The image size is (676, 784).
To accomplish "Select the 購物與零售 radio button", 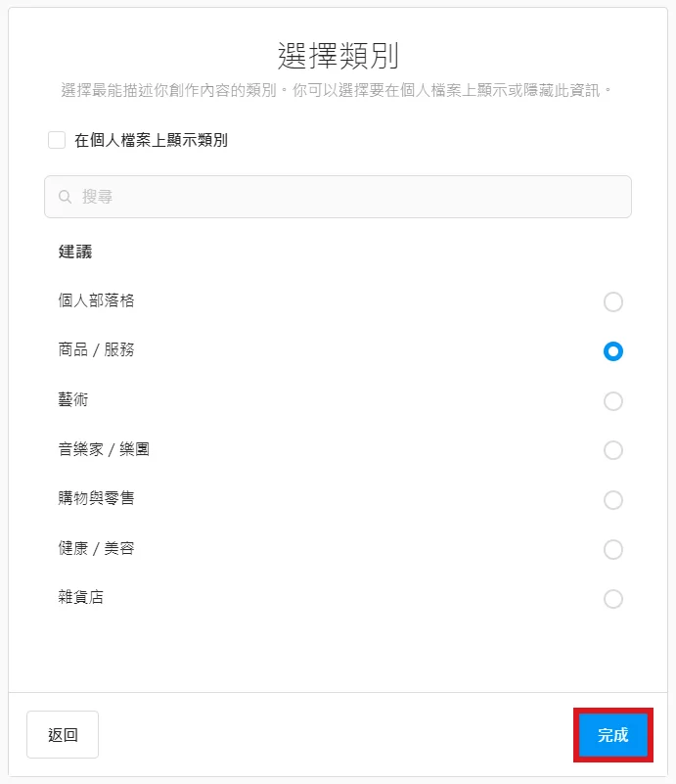I will click(613, 500).
